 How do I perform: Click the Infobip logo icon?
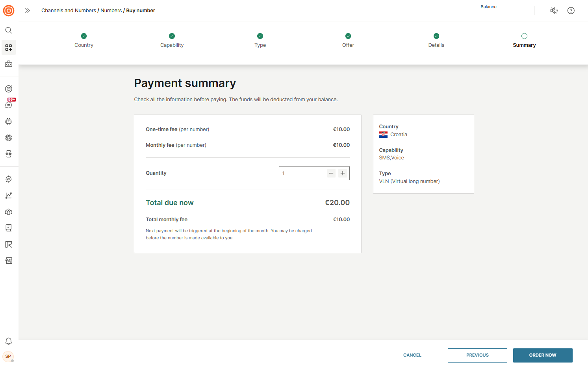tap(9, 11)
